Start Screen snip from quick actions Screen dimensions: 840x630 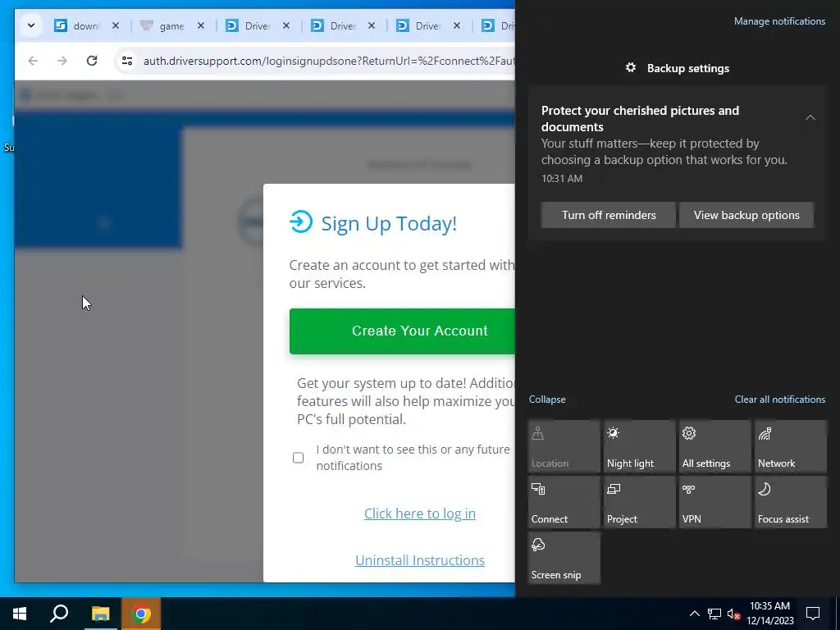(564, 558)
